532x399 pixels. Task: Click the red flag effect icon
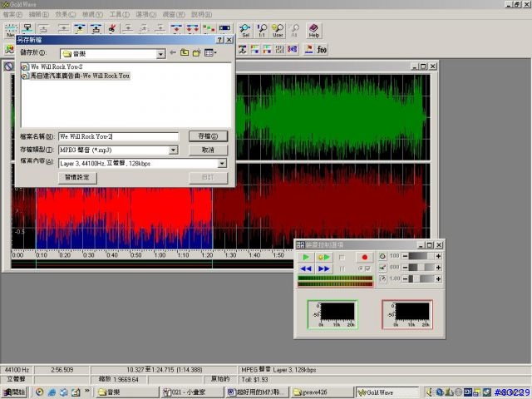click(x=308, y=50)
